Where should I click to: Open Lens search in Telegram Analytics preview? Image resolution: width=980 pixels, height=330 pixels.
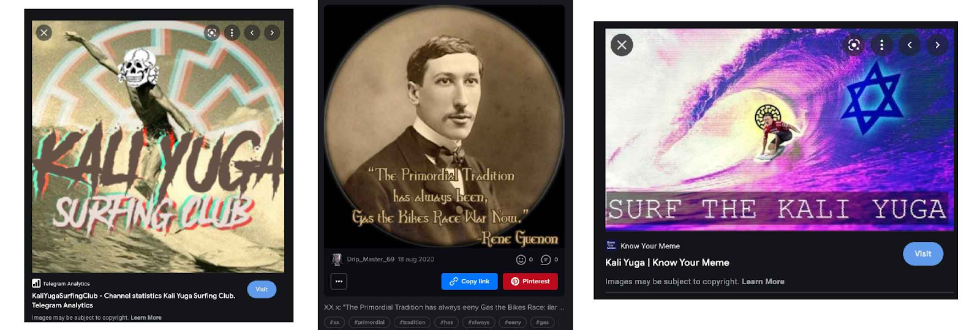coord(212,32)
